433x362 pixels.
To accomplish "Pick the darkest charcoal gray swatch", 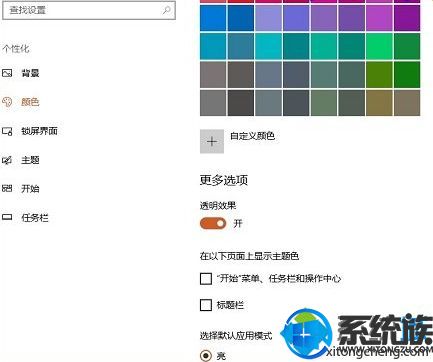I will coord(241,103).
